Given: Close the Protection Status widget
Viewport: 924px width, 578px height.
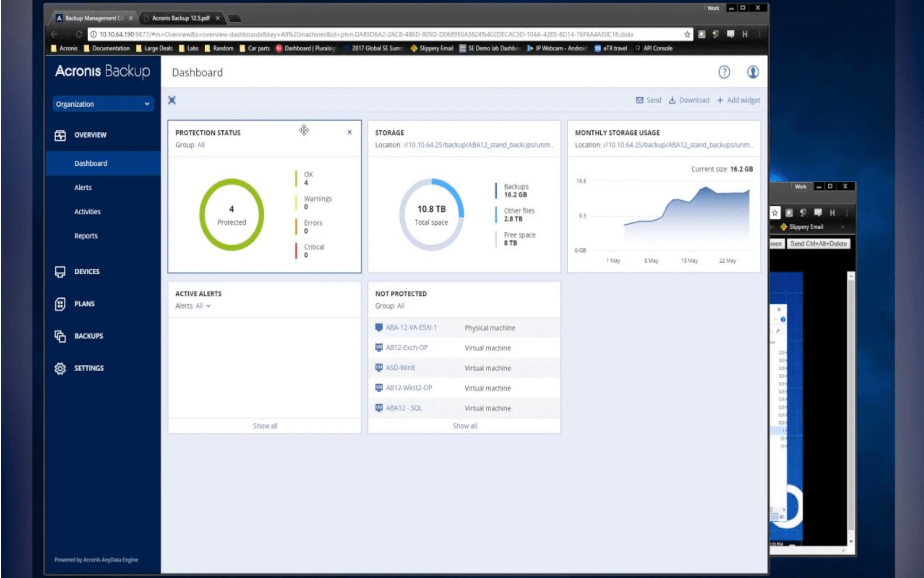Looking at the screenshot, I should tap(350, 133).
